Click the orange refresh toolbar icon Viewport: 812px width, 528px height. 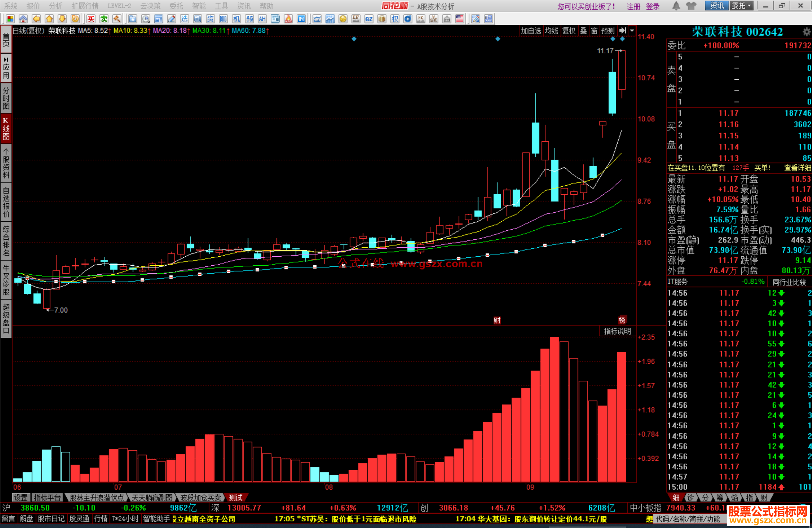[75, 19]
